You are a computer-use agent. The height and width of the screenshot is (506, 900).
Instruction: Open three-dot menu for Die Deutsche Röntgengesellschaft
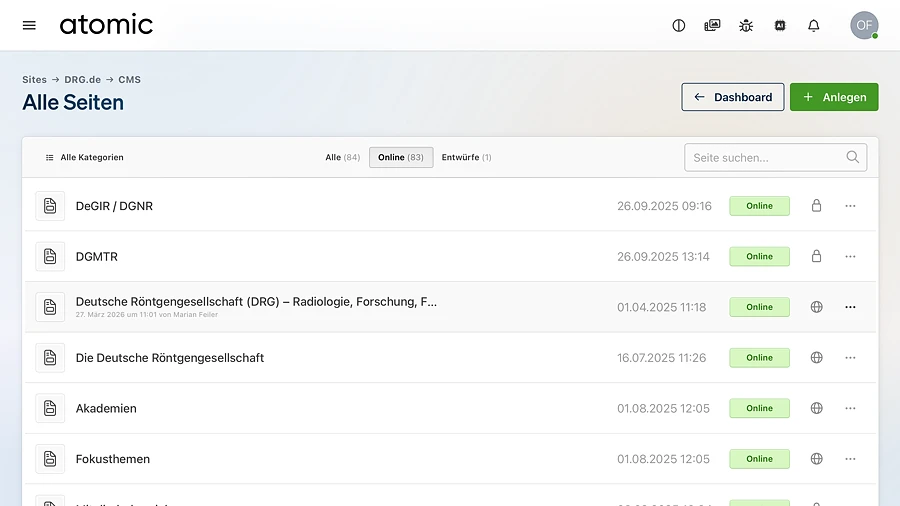(850, 358)
